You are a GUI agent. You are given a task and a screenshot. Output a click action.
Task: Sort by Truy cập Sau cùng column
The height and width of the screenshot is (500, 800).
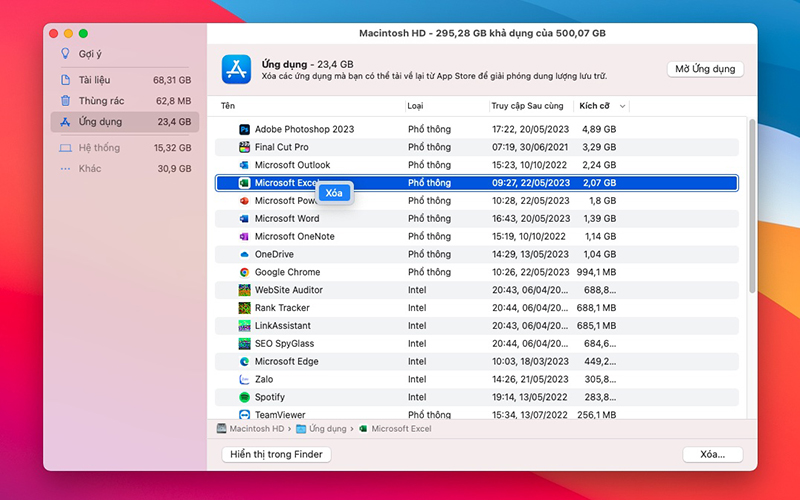coord(527,106)
